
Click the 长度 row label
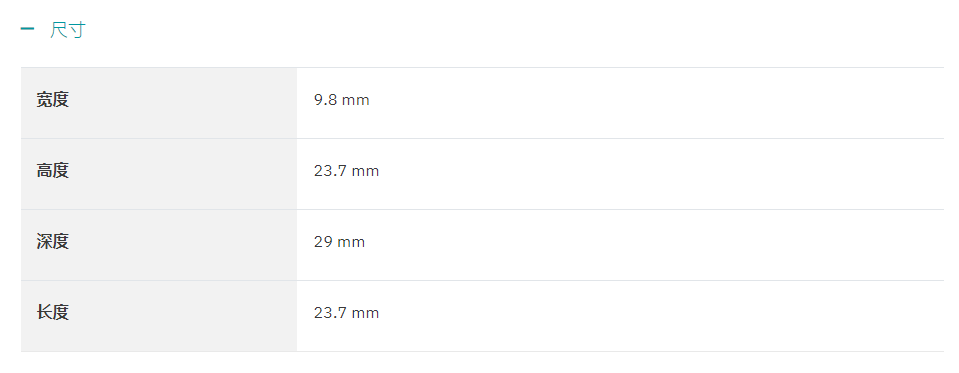pyautogui.click(x=53, y=313)
